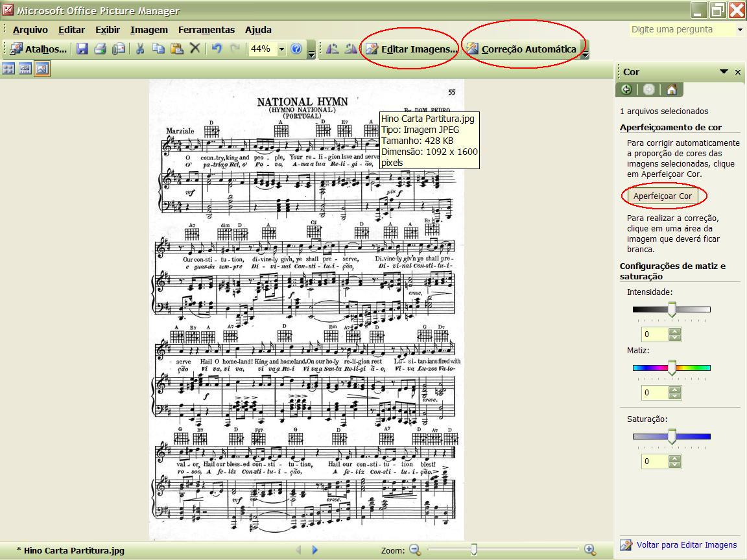Open the Editar menu

[71, 30]
